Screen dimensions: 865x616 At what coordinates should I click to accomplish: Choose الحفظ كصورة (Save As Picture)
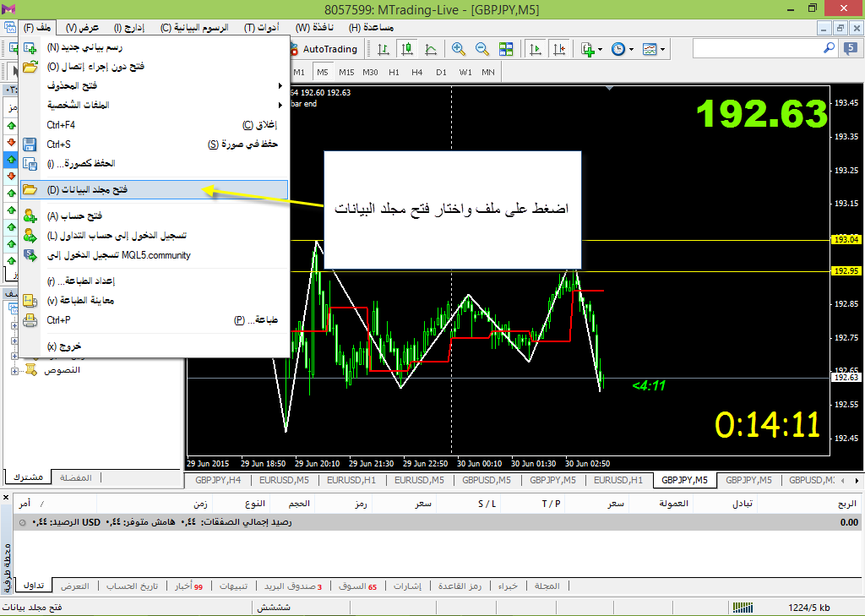click(x=154, y=163)
